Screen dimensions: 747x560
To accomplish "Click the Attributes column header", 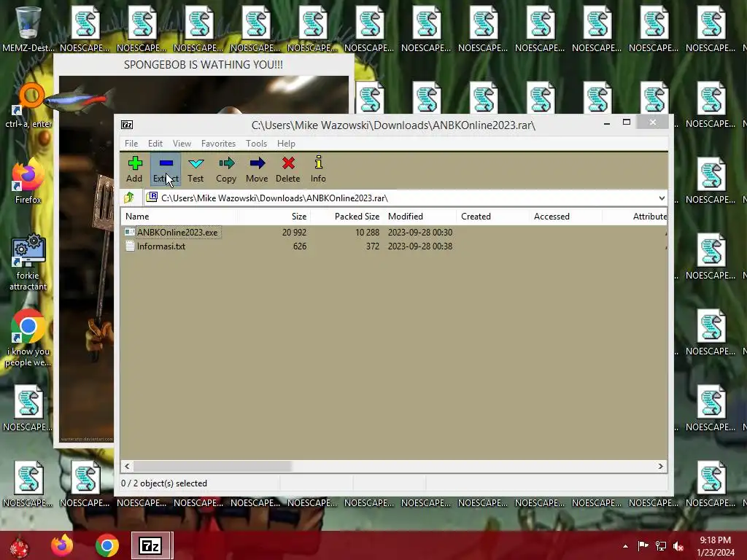I will 635,216.
